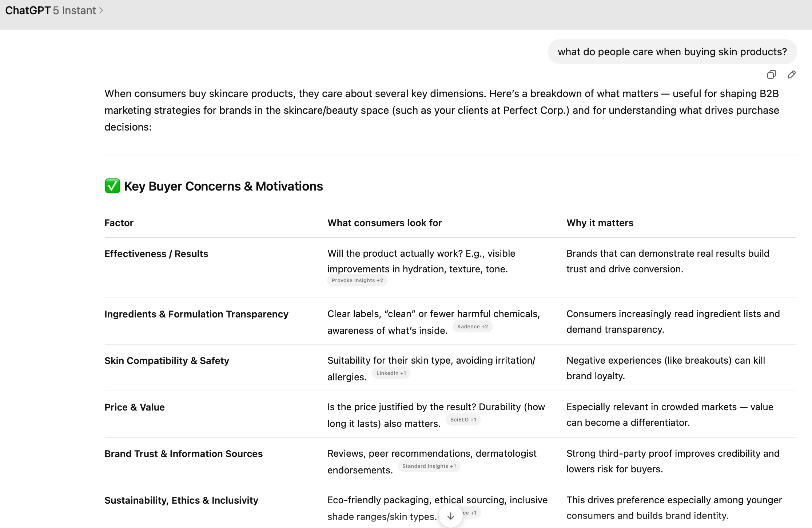Screen dimensions: 812x528
Task: Select the Effectiveness / Results row label
Action: coord(156,254)
